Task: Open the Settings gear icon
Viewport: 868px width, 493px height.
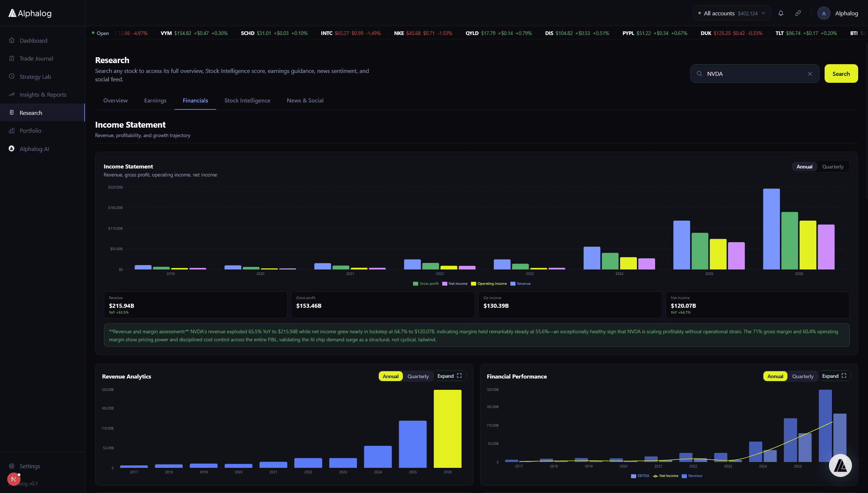Action: (12, 466)
